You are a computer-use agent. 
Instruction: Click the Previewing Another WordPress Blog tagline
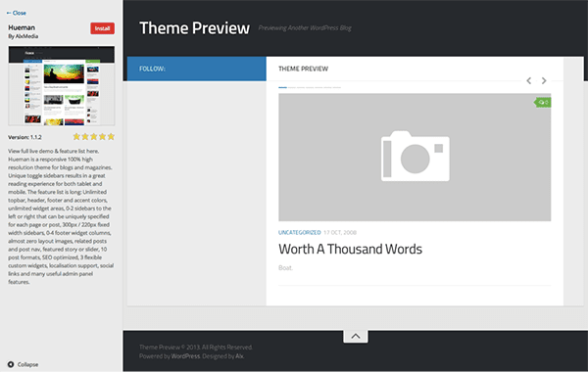tap(305, 28)
